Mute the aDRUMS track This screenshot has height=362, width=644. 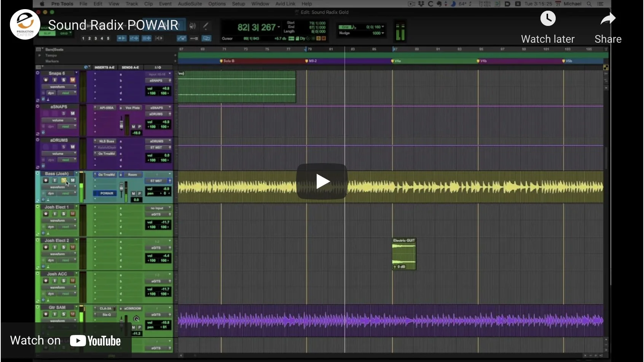pos(72,147)
